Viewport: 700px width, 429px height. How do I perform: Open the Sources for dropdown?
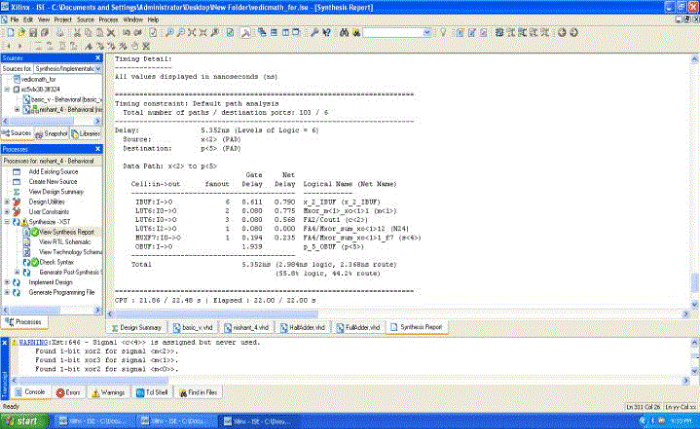(98, 68)
